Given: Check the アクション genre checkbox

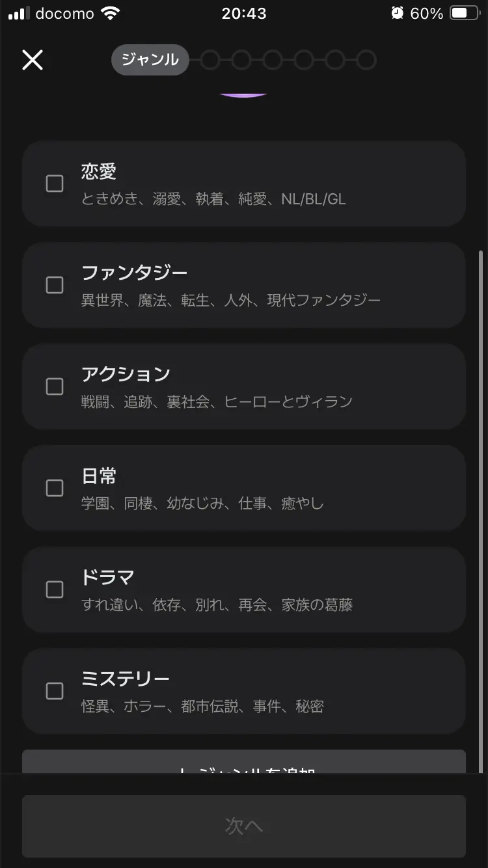Looking at the screenshot, I should click(55, 387).
